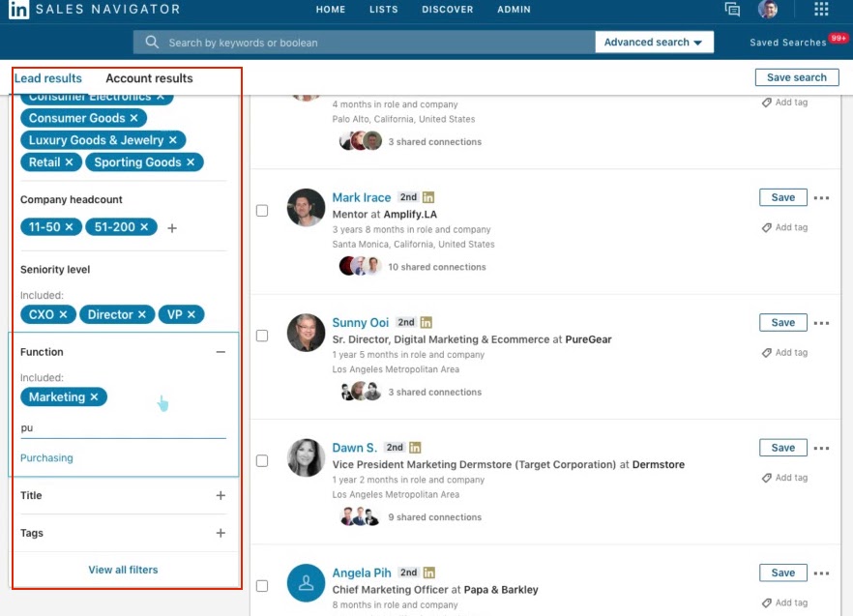Check the checkbox next to Angela Pih
The width and height of the screenshot is (853, 616).
coord(262,584)
